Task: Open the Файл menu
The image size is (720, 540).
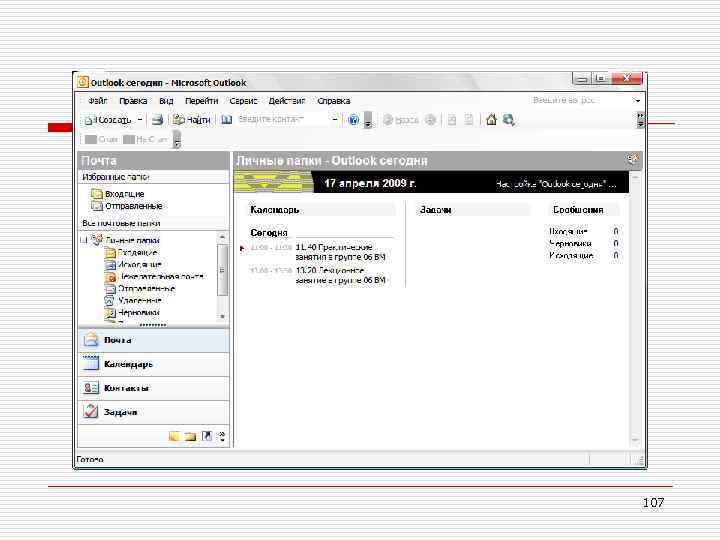Action: 97,101
